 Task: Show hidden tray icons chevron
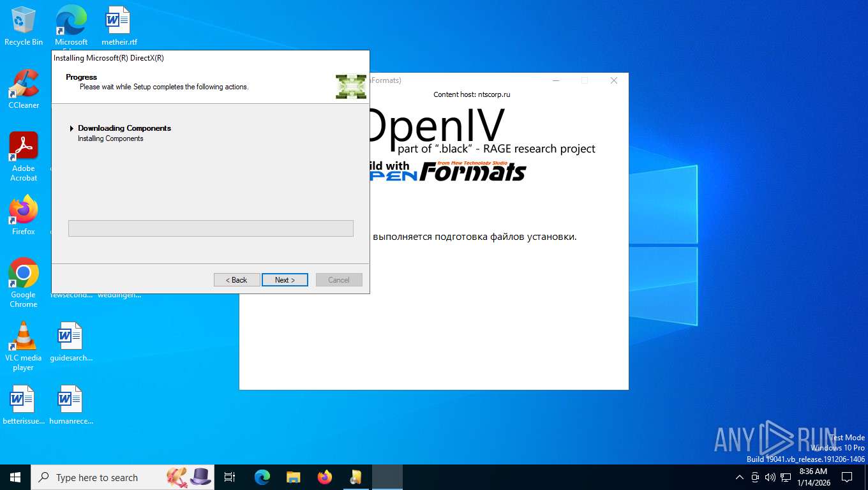pyautogui.click(x=740, y=477)
